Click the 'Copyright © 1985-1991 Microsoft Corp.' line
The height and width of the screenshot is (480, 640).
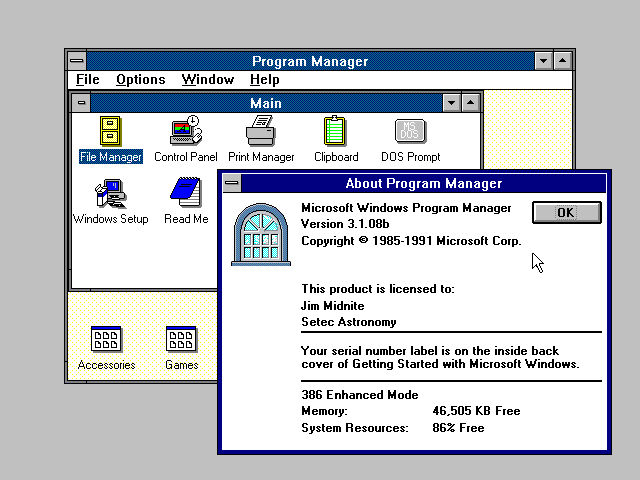(411, 241)
